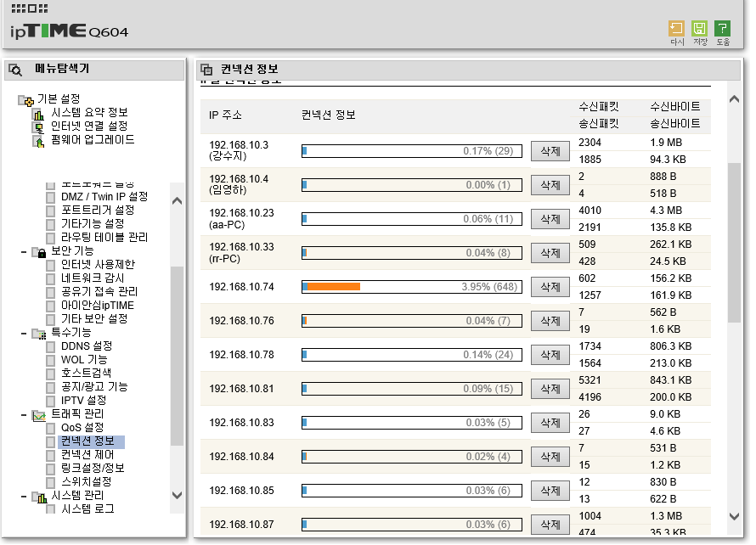Open DMZ / Twin IP 설정 menu
The image size is (756, 545).
(104, 197)
